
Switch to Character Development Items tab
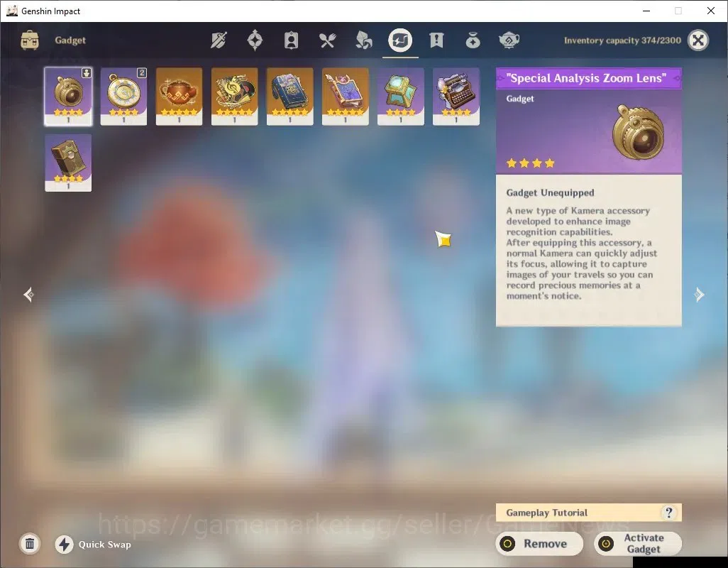(291, 40)
